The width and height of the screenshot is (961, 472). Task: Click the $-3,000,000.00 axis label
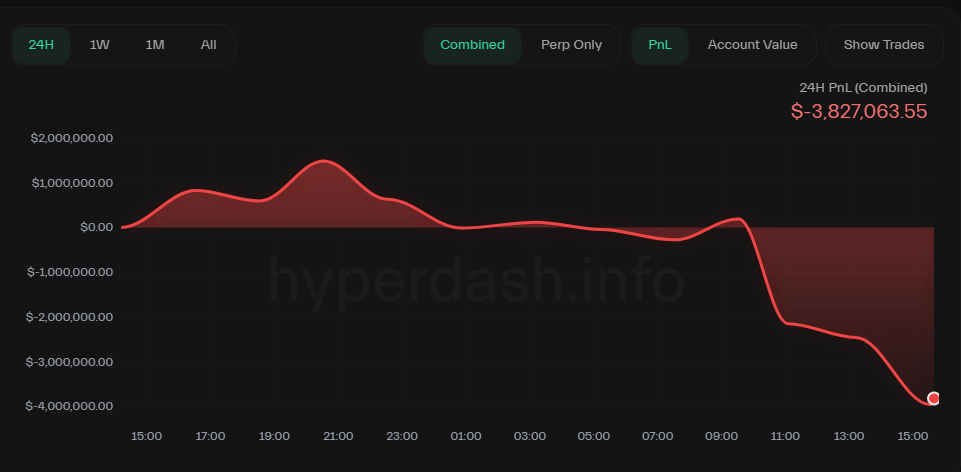tap(69, 362)
